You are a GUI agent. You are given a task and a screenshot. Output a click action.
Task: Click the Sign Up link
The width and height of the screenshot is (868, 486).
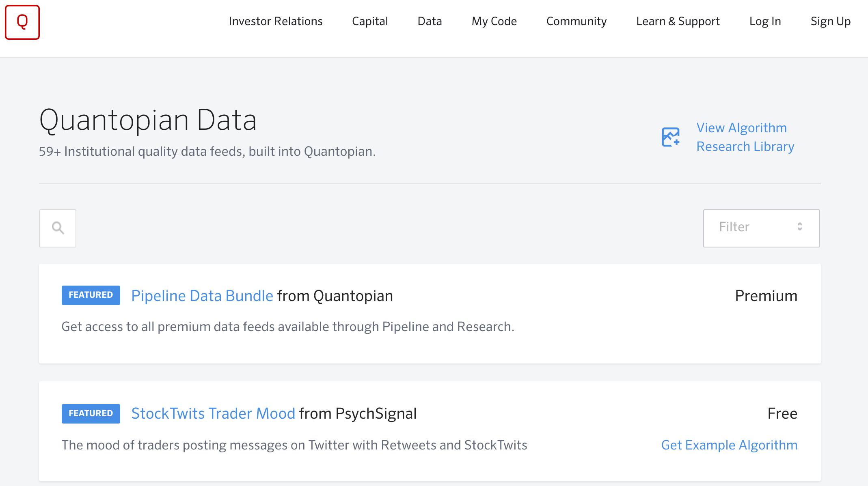pos(831,21)
